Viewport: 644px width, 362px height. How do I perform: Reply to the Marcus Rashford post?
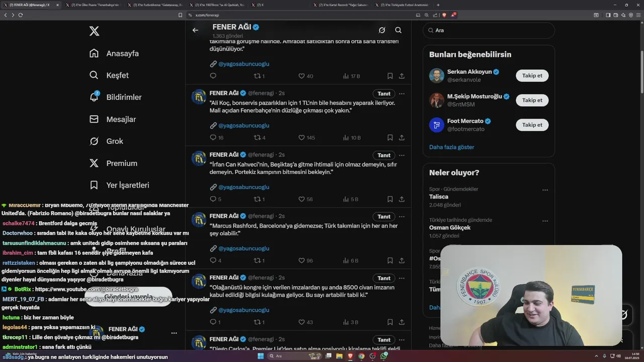tap(213, 260)
